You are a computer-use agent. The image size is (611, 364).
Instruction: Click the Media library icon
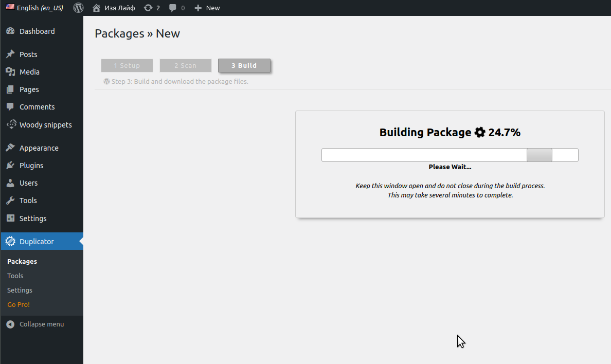pos(10,71)
